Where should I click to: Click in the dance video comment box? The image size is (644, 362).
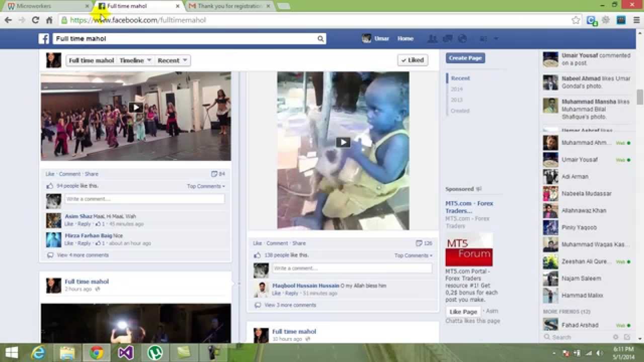(144, 199)
